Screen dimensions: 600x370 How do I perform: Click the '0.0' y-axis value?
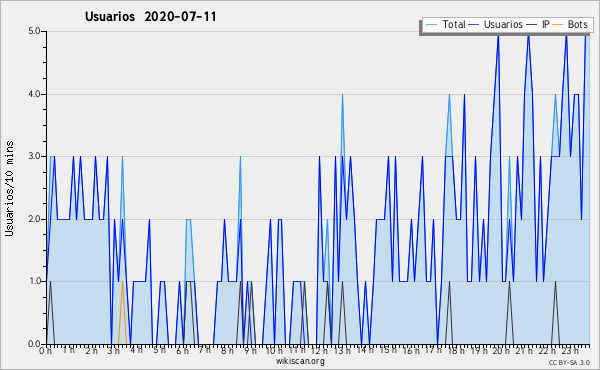[x=34, y=344]
